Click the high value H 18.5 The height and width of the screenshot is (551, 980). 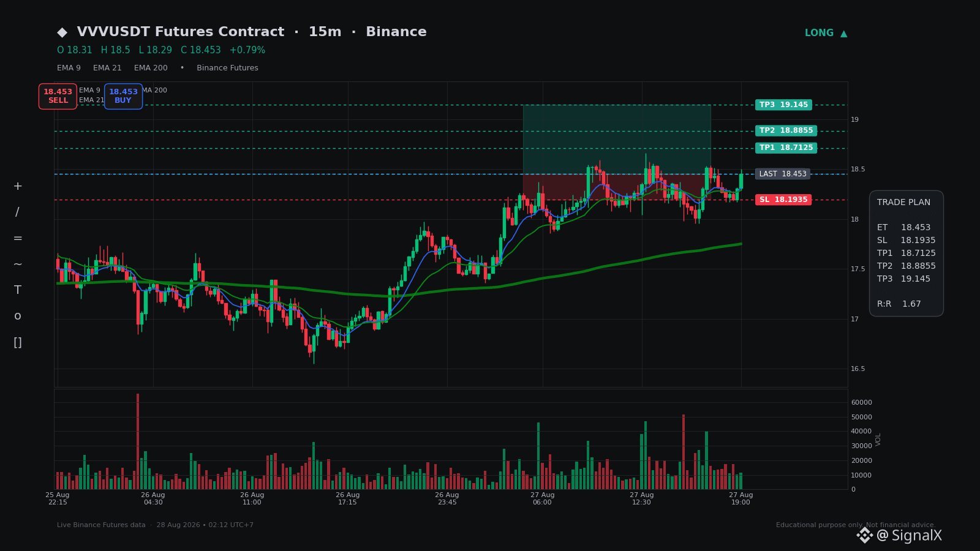click(116, 50)
